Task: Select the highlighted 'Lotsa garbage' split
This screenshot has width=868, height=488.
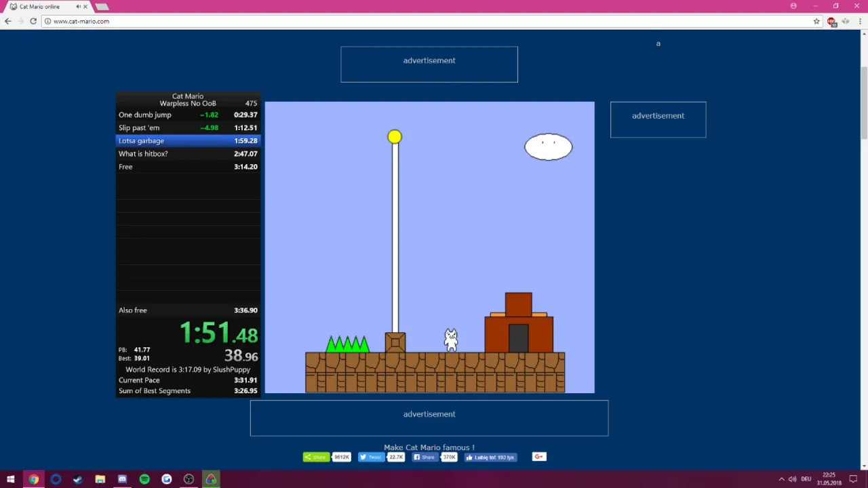Action: (188, 140)
